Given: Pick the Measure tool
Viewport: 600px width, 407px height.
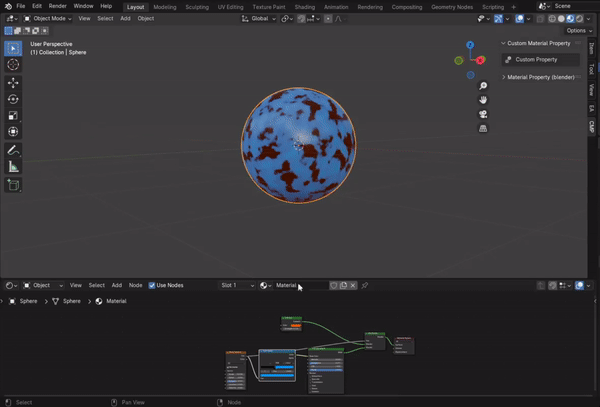Looking at the screenshot, I should [x=13, y=167].
